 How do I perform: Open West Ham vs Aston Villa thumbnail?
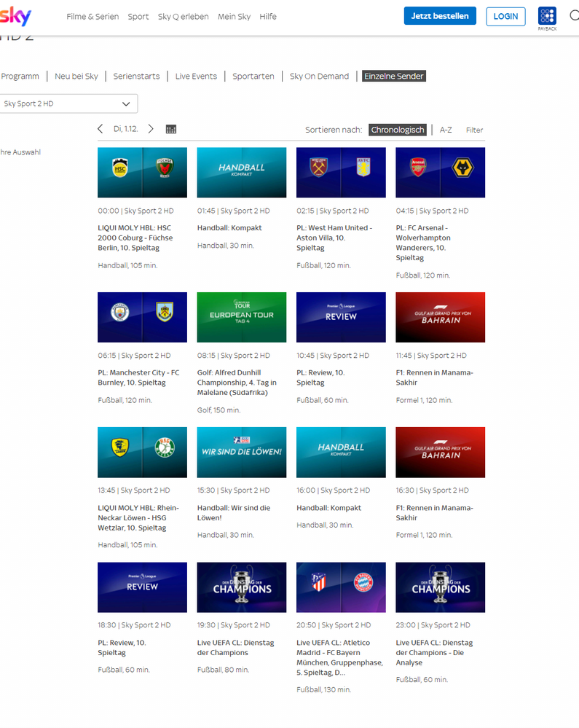click(x=341, y=173)
